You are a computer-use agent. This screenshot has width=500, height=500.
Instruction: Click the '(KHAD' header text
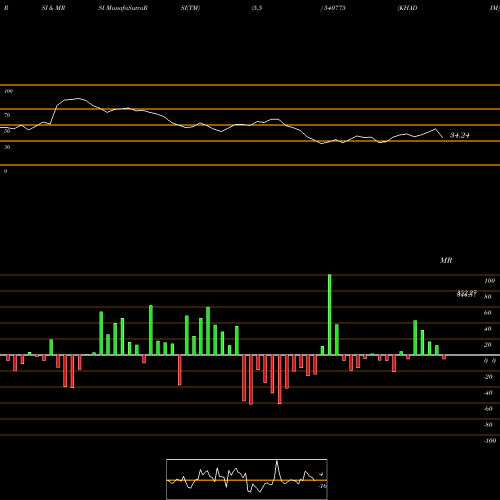[407, 8]
